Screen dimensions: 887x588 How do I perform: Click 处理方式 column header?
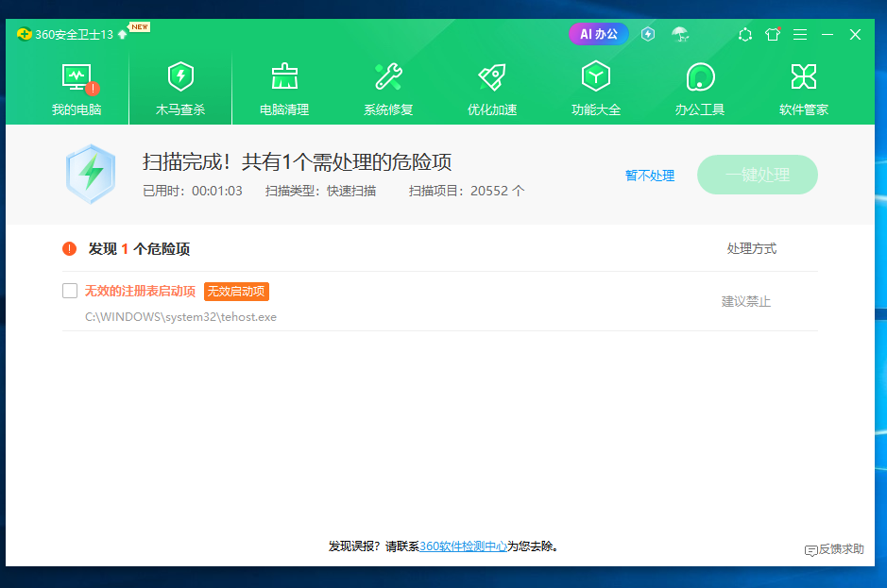[x=751, y=248]
